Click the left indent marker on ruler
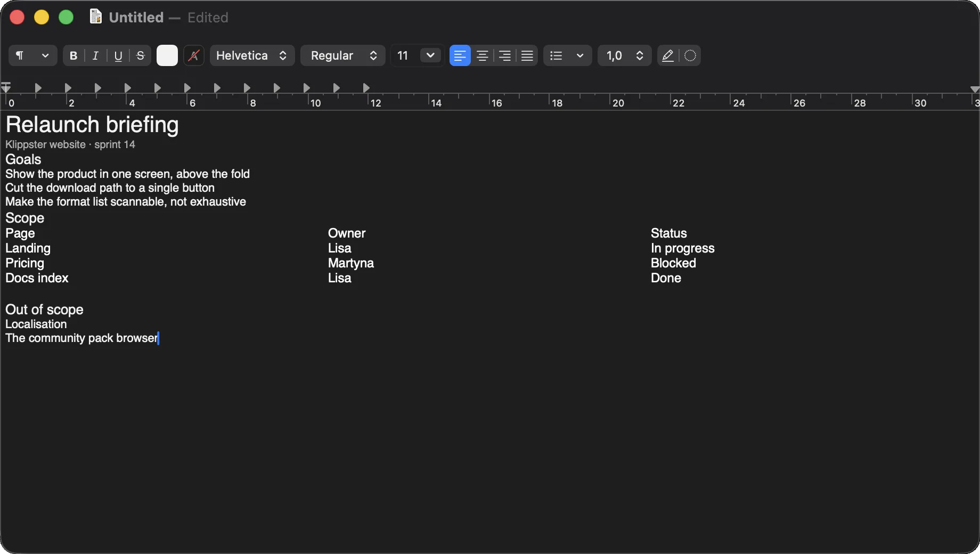The width and height of the screenshot is (980, 554). tap(6, 87)
